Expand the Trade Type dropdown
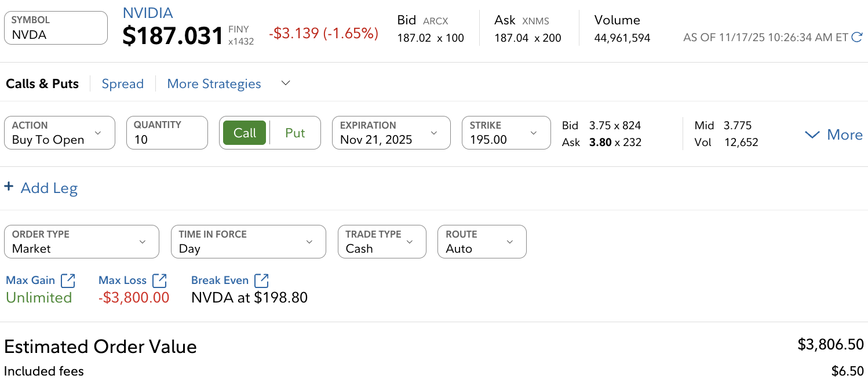 click(381, 242)
